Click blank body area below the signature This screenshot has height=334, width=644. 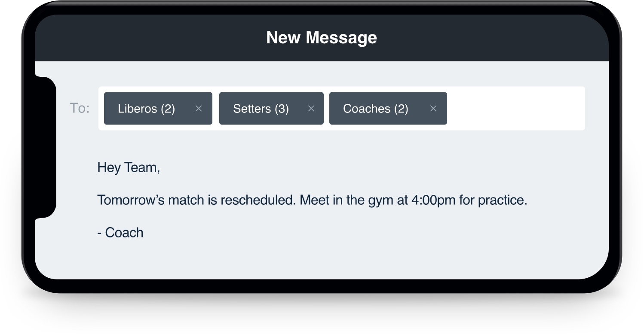pos(322,260)
